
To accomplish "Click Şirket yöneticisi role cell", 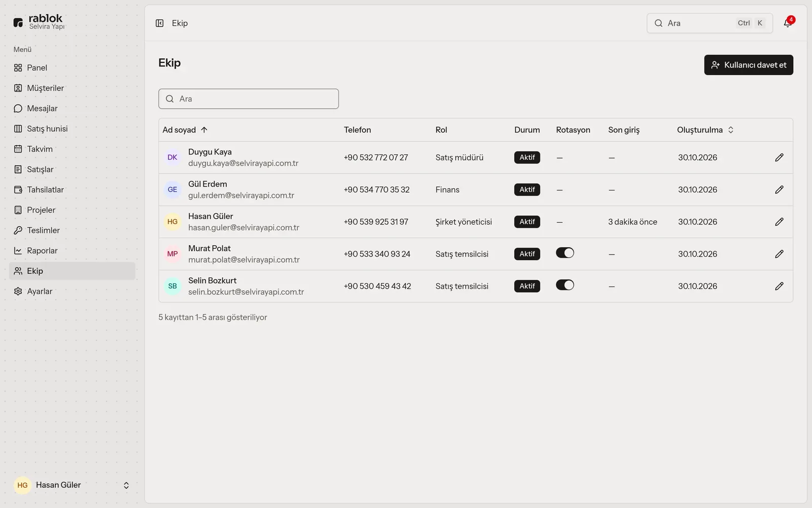I will [464, 221].
